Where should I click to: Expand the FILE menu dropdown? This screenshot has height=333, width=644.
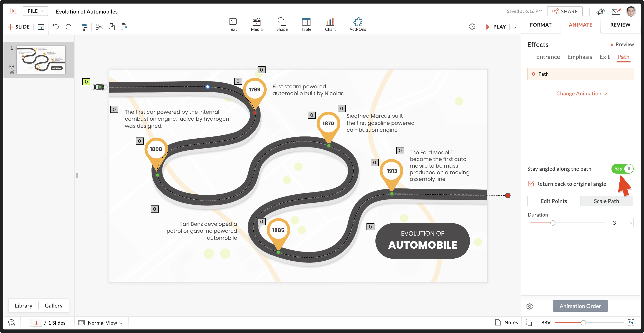(x=35, y=11)
